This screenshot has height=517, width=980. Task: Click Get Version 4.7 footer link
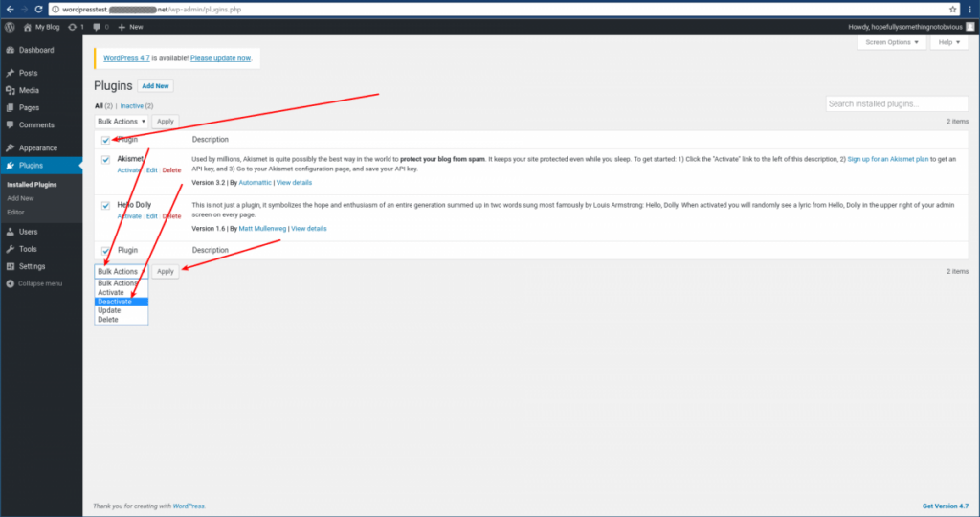click(x=946, y=506)
